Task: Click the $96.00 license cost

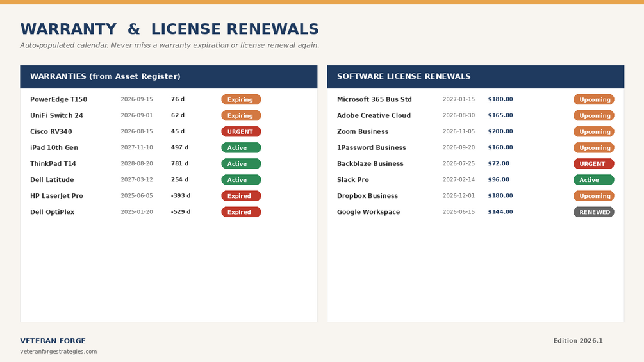Action: click(499, 179)
